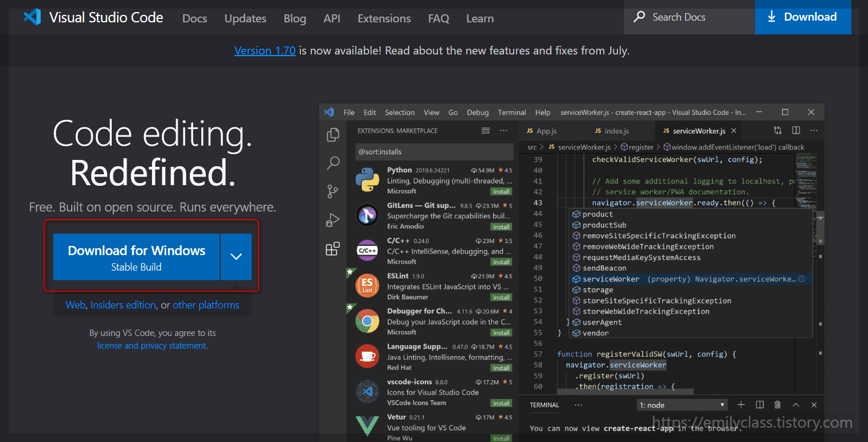Screen dimensions: 868x442
Task: Click the ESLint extension icon
Action: click(x=367, y=286)
